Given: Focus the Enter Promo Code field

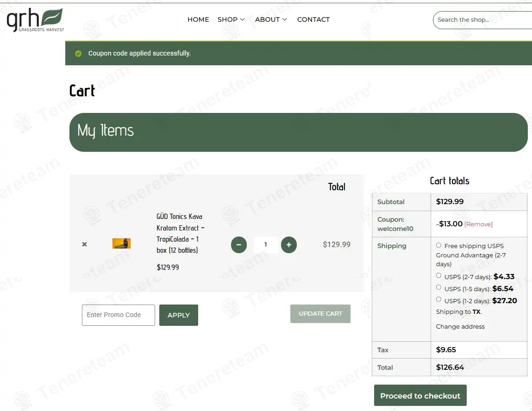Looking at the screenshot, I should (119, 315).
